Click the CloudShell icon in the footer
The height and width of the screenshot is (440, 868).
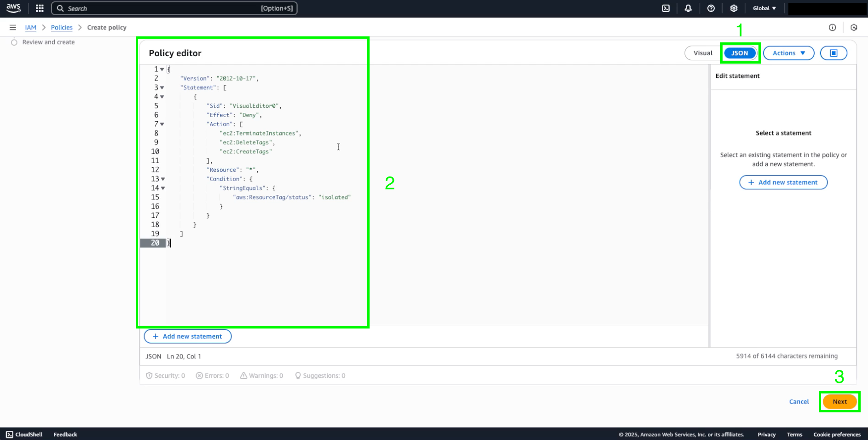tap(9, 434)
